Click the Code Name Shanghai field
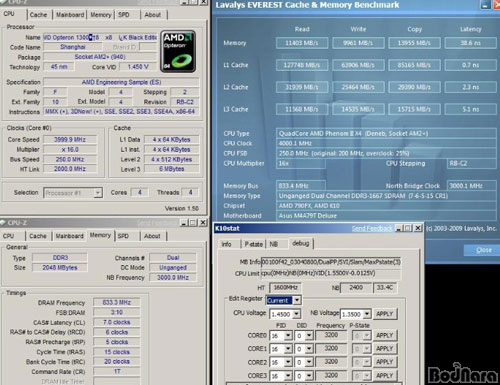Image resolution: width=500 pixels, height=385 pixels. pyautogui.click(x=73, y=47)
